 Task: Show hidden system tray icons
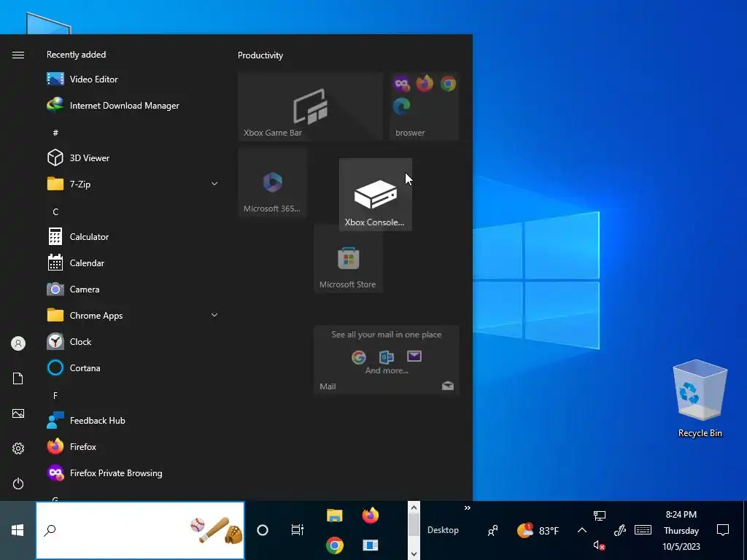click(x=581, y=530)
